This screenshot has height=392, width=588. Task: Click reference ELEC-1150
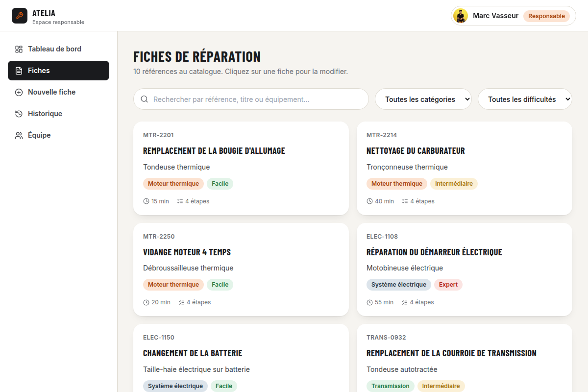pos(159,337)
